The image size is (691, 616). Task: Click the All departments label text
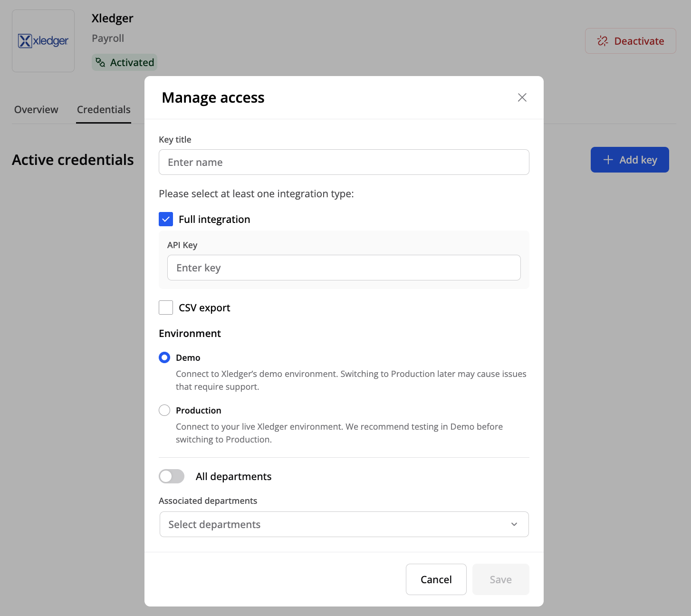point(233,476)
